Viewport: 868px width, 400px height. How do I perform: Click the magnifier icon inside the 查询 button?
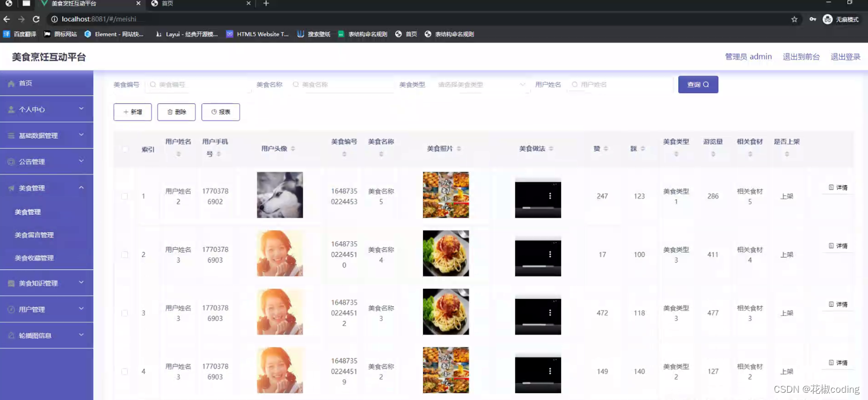(706, 84)
